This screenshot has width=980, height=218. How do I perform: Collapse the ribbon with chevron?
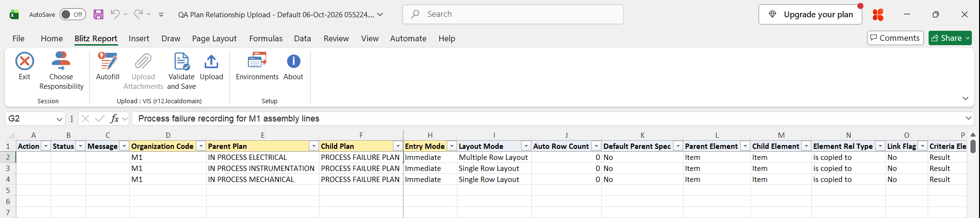966,98
